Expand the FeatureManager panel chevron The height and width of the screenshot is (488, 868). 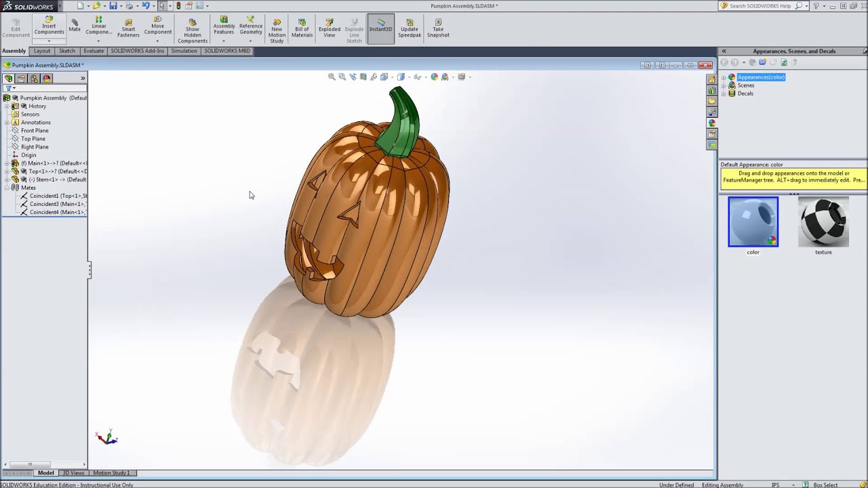(83, 78)
